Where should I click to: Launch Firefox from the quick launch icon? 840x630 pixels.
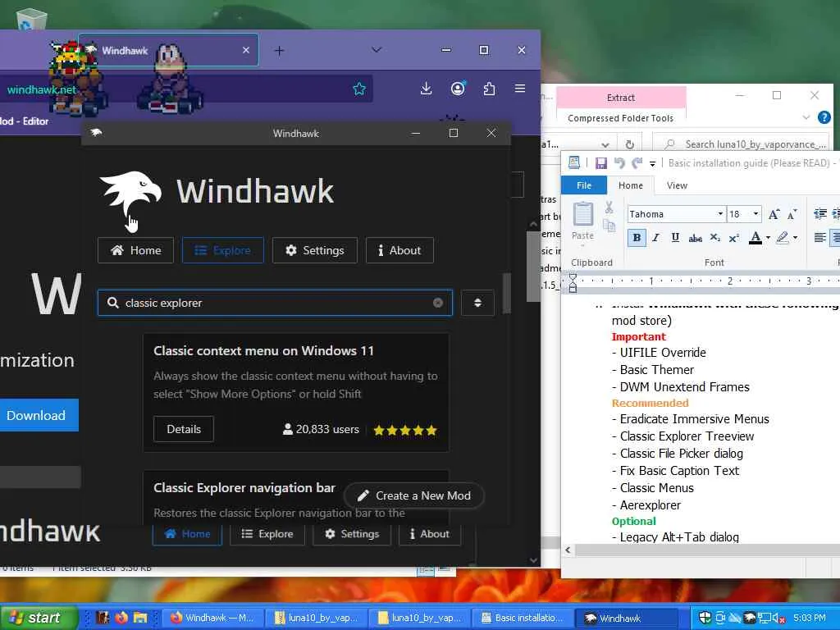[121, 618]
